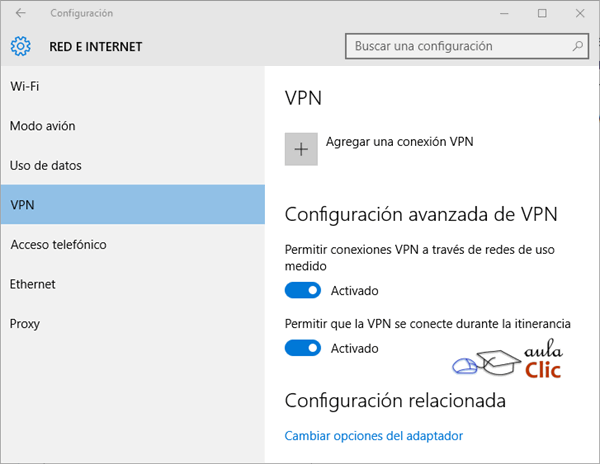Screen dimensions: 600x464
Task: Click the back arrow icon
Action: coord(21,13)
